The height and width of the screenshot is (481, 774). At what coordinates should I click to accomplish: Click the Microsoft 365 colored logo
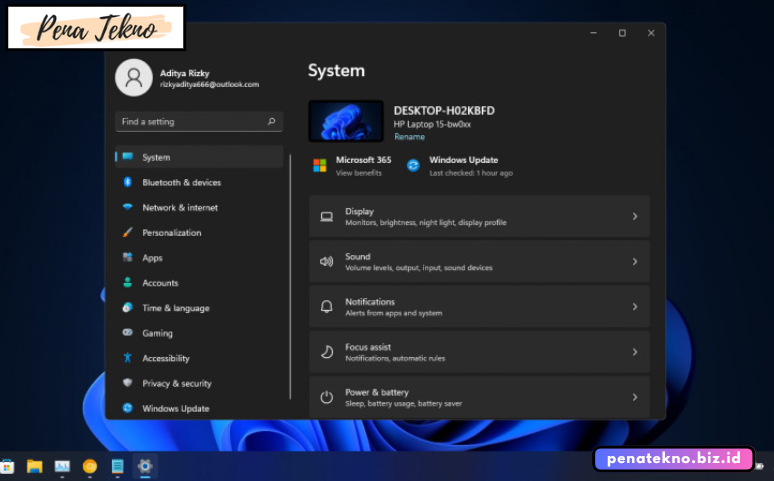pos(320,165)
